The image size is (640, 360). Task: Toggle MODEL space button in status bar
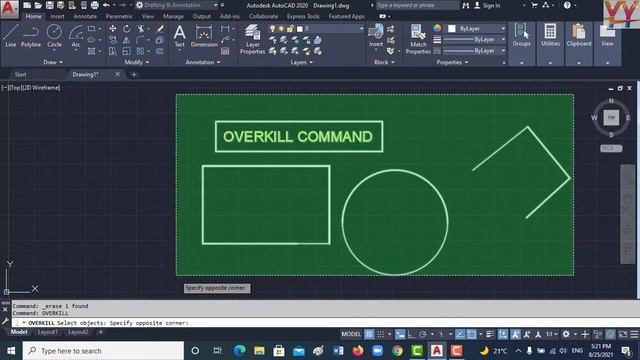pos(351,334)
